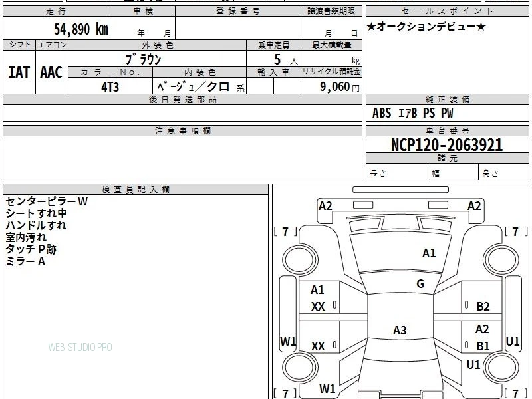This screenshot has height=399, width=532.
Task: Click the 内装色 header
Action: tap(199, 72)
